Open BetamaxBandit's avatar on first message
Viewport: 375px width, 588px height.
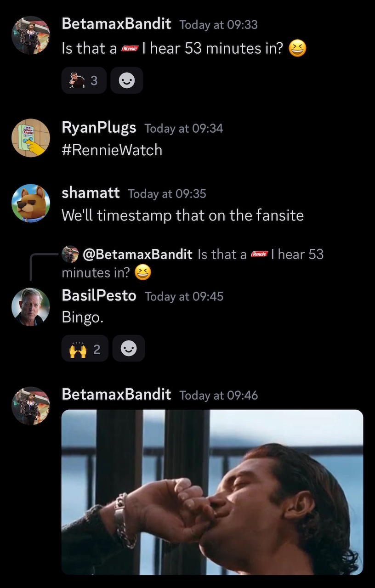tap(31, 35)
